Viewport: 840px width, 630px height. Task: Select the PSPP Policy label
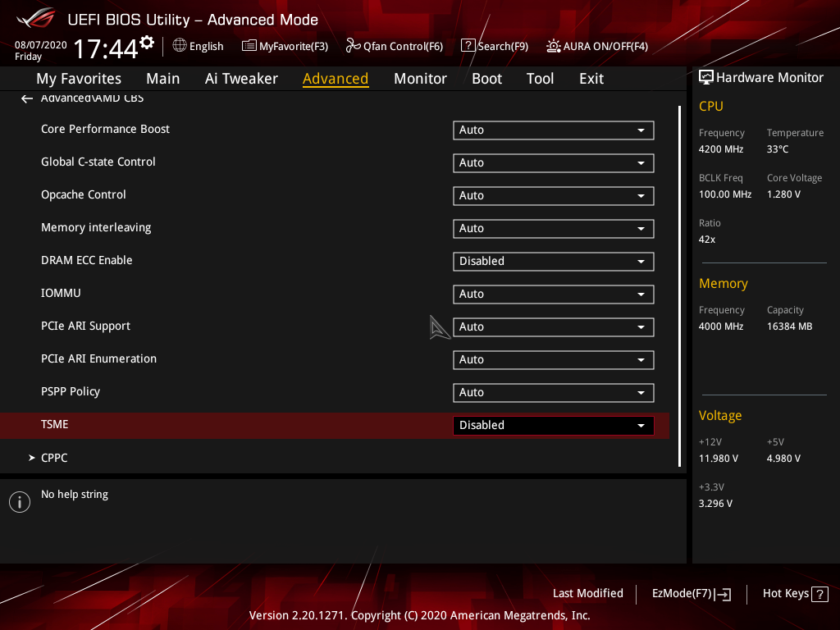point(71,391)
